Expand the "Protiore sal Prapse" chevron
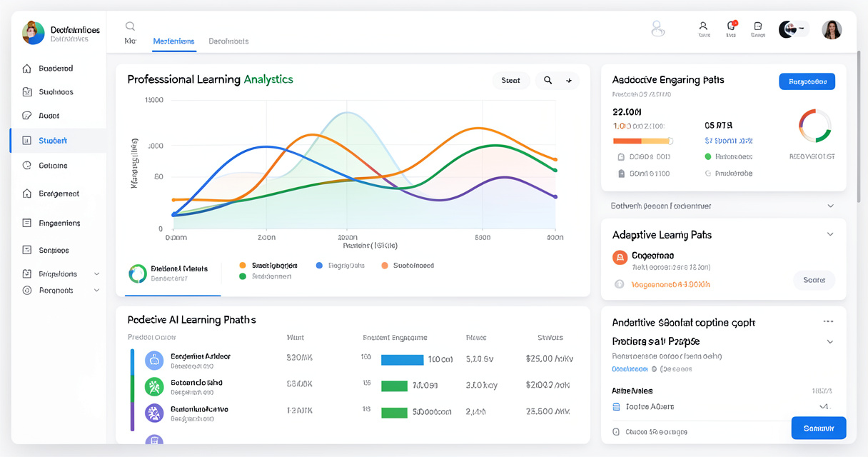868x457 pixels. click(830, 341)
